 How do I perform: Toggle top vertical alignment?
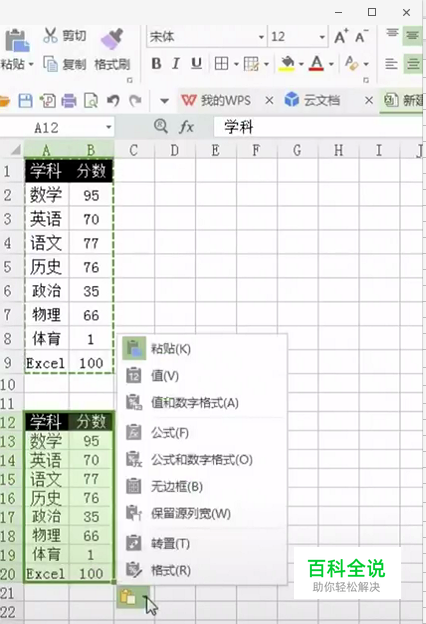pos(392,35)
